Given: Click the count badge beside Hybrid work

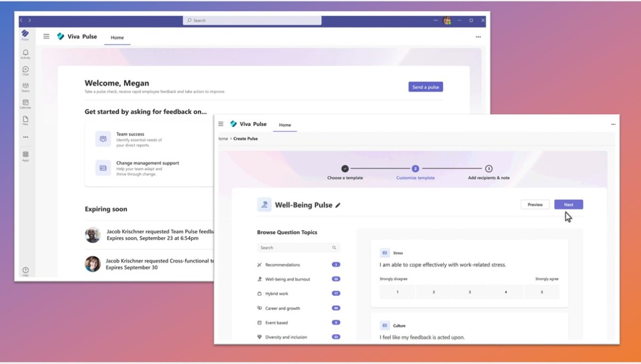Looking at the screenshot, I should click(336, 294).
